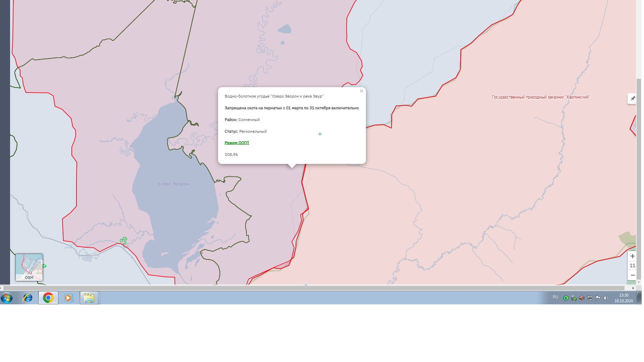Close the Озеро Эворон info popup
This screenshot has height=362, width=644.
tap(361, 91)
